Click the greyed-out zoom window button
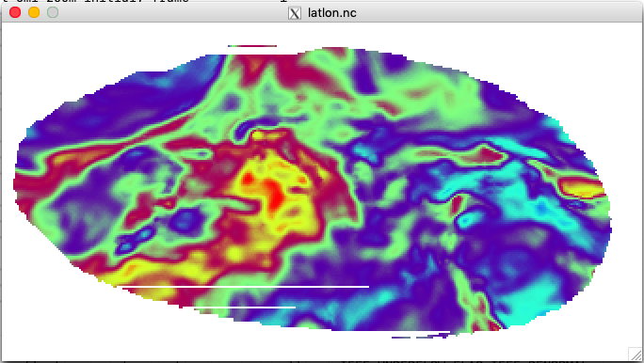 point(53,12)
